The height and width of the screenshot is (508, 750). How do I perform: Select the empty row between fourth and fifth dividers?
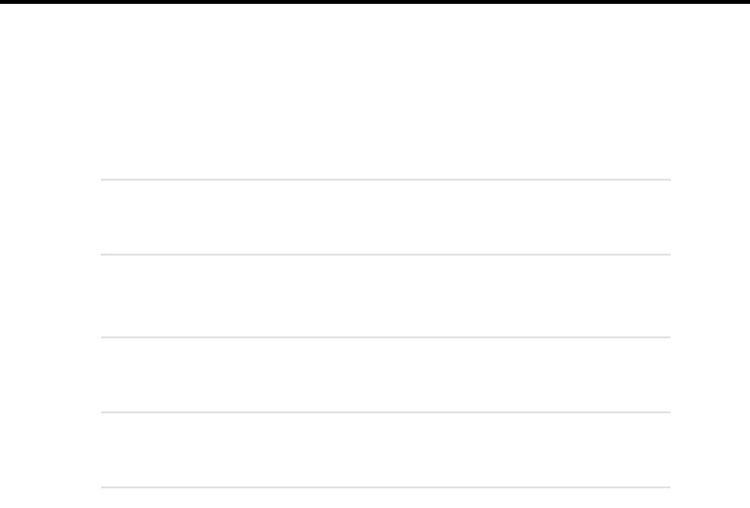tap(385, 450)
